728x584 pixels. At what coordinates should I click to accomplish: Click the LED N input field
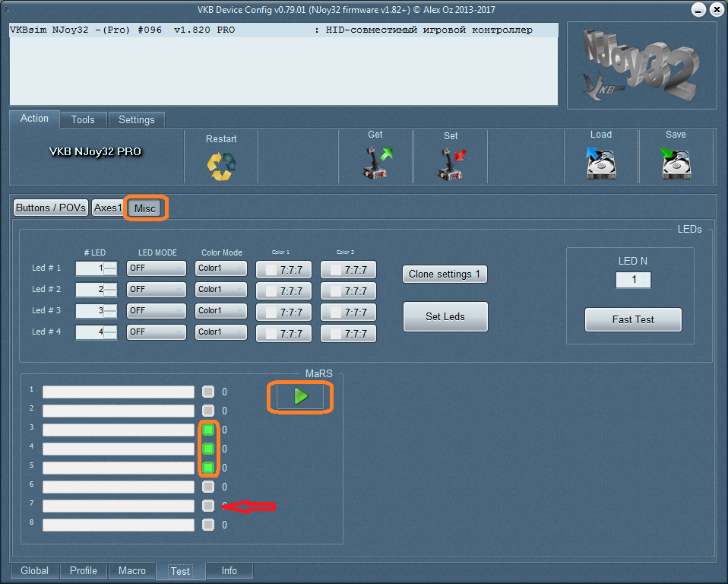pyautogui.click(x=632, y=280)
